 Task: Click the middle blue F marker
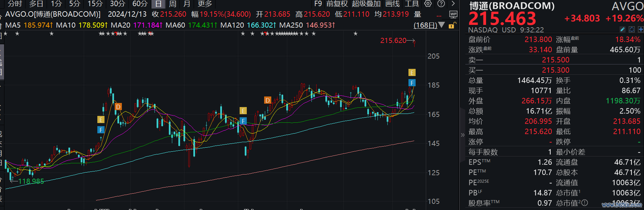click(243, 121)
